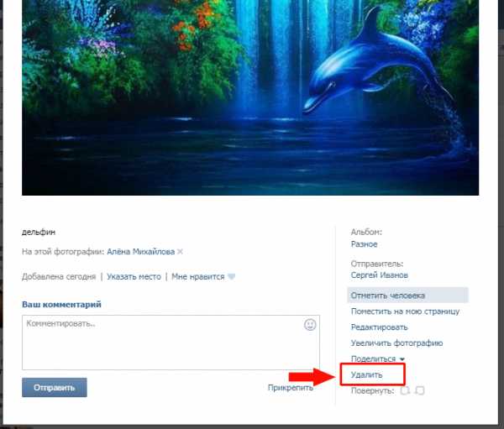Click the Удалить link to delete photo
Screen dimensions: 504x429
pos(366,374)
